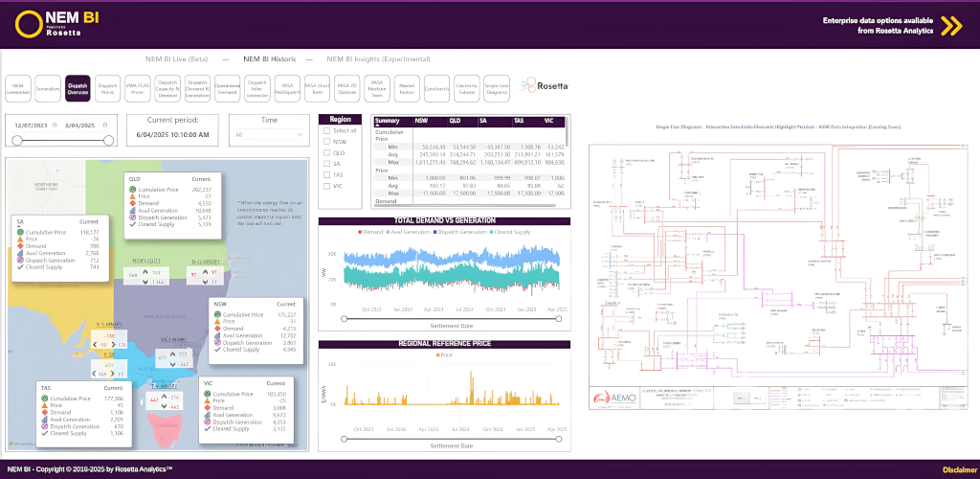The width and height of the screenshot is (980, 479).
Task: Open the Single-Line Diagrams page button
Action: (x=497, y=89)
